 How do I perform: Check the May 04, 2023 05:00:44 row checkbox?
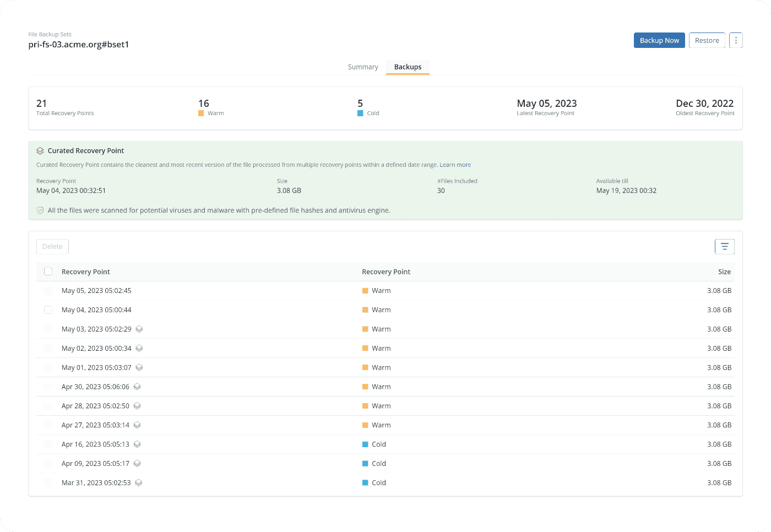[48, 310]
